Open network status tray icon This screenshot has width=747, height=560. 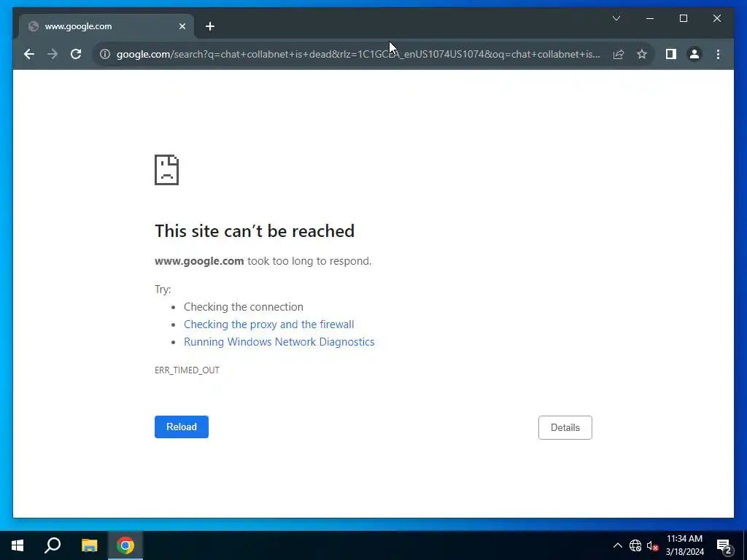tap(635, 545)
